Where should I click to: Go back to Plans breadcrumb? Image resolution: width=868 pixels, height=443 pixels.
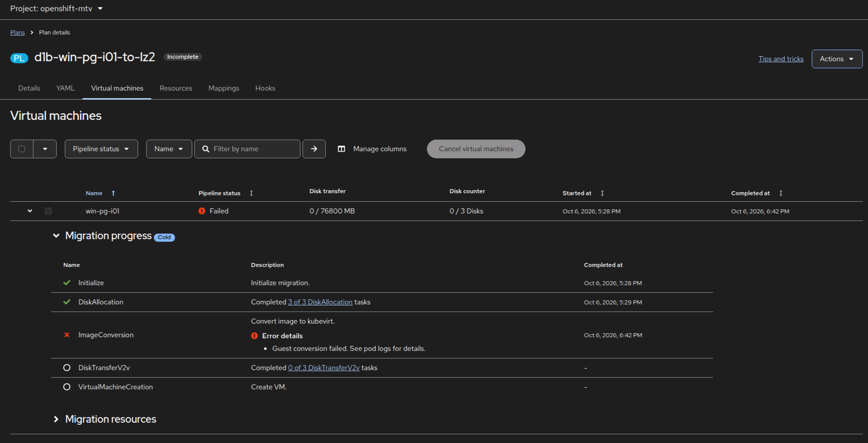point(17,32)
